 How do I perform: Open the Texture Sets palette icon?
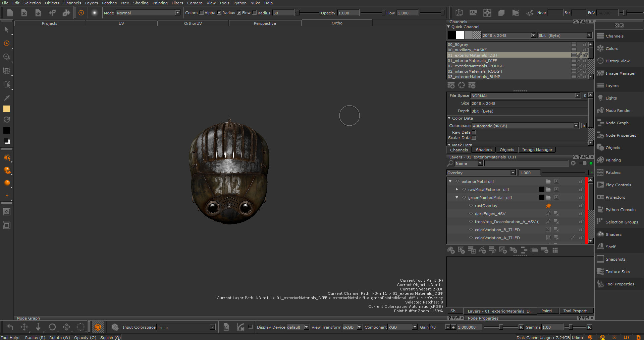600,272
